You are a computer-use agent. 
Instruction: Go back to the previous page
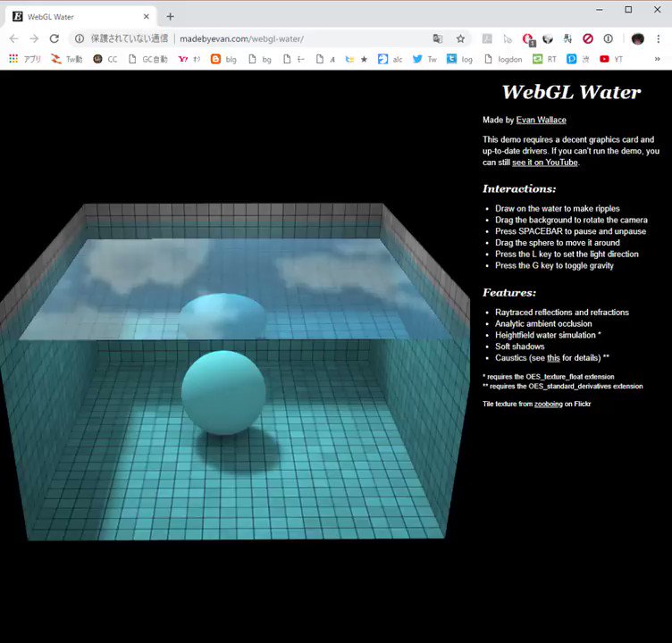pyautogui.click(x=13, y=39)
